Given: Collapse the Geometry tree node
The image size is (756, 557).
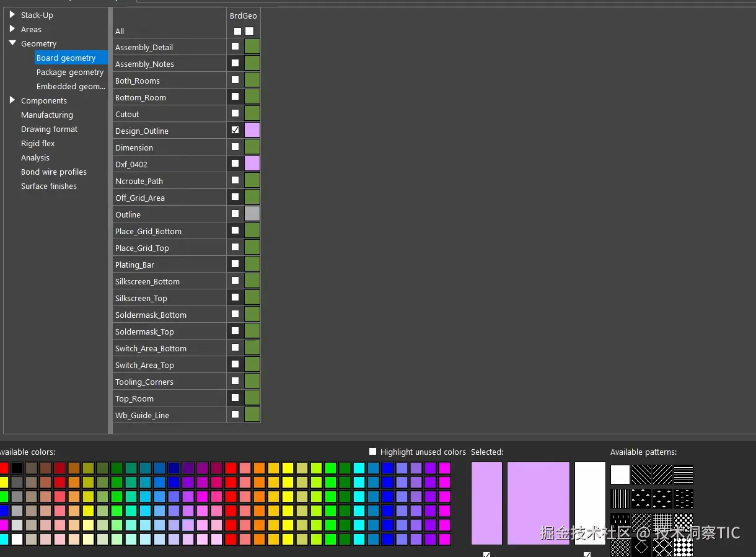Looking at the screenshot, I should 12,43.
